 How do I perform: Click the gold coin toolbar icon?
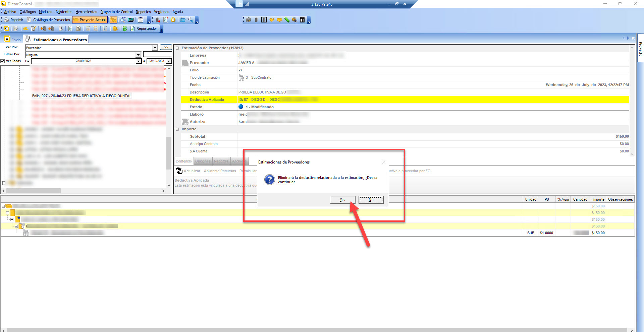[x=173, y=20]
